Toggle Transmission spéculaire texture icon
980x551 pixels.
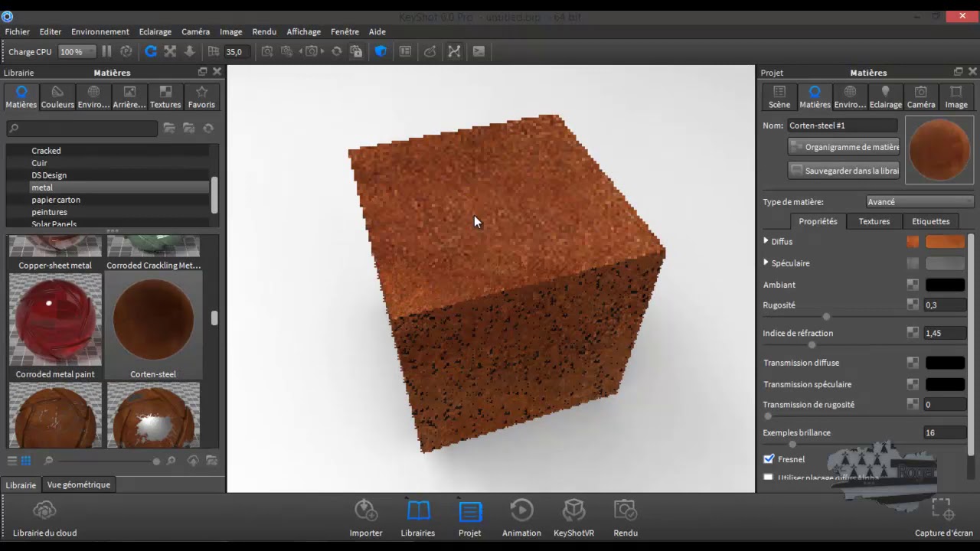913,384
